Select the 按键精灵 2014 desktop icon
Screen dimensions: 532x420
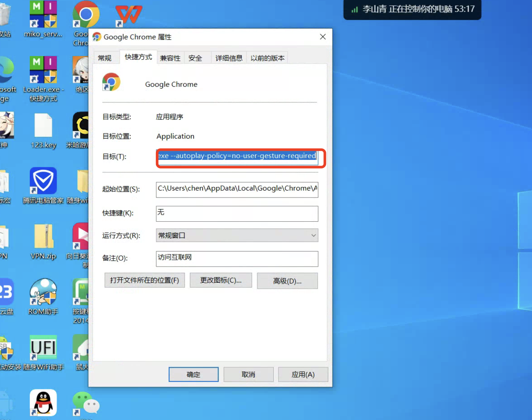tap(81, 292)
